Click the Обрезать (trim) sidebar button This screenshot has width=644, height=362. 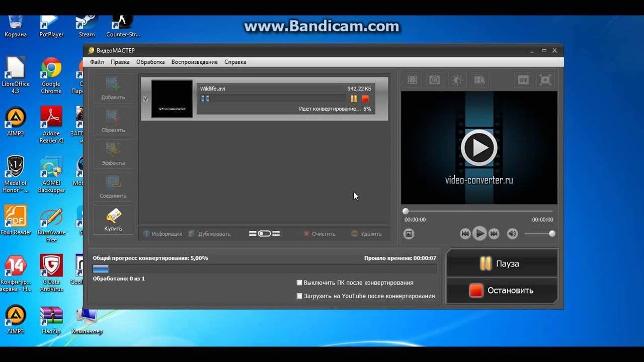[113, 121]
